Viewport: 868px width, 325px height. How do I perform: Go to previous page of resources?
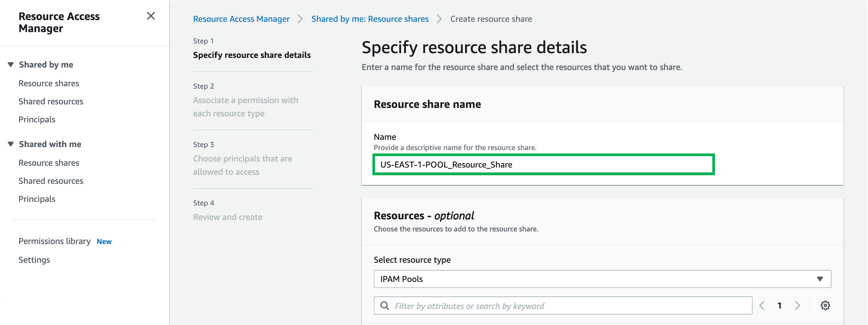pyautogui.click(x=762, y=305)
